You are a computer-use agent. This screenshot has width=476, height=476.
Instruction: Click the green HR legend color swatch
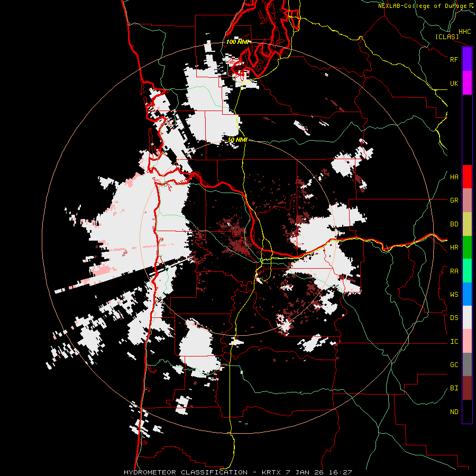click(467, 248)
